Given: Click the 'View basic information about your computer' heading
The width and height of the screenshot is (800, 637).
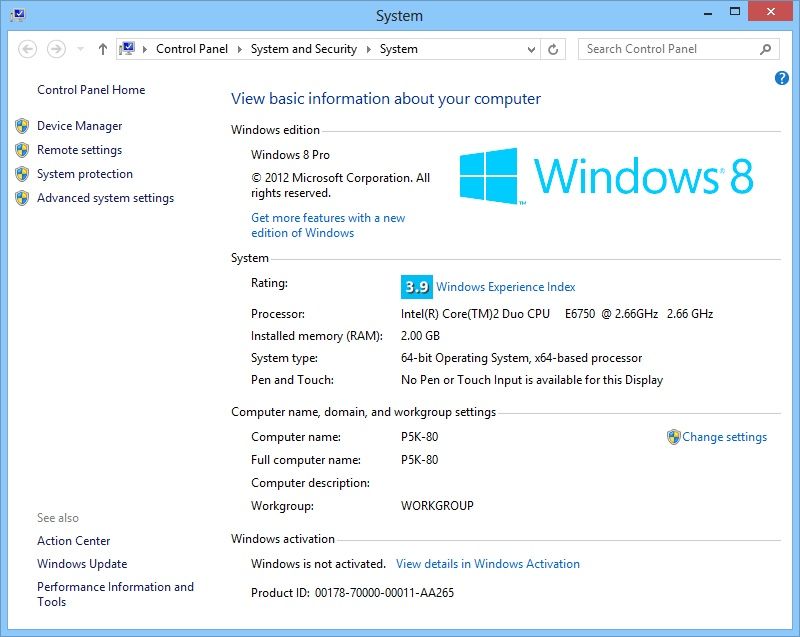Looking at the screenshot, I should tap(386, 98).
